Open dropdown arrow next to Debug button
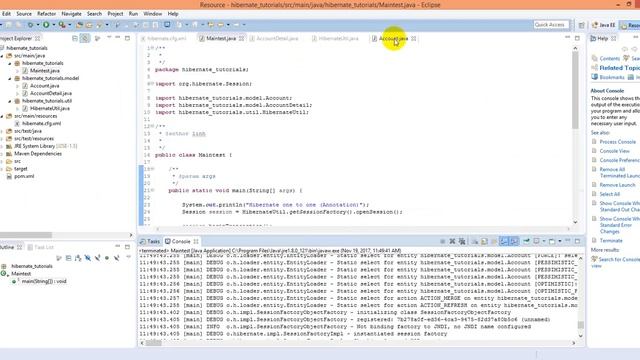The height and width of the screenshot is (360, 640). point(38,25)
